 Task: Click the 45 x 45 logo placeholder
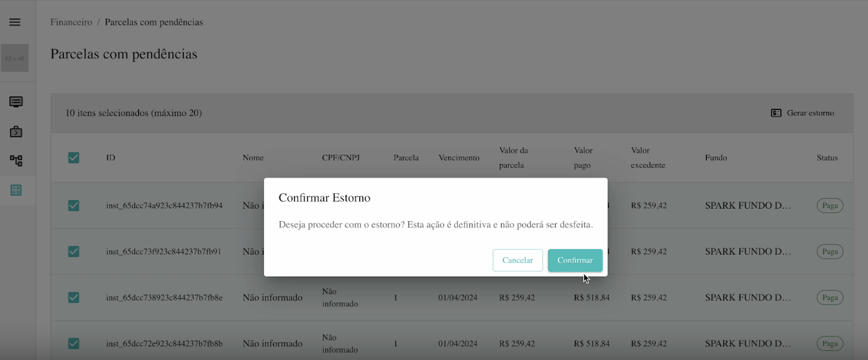tap(15, 58)
